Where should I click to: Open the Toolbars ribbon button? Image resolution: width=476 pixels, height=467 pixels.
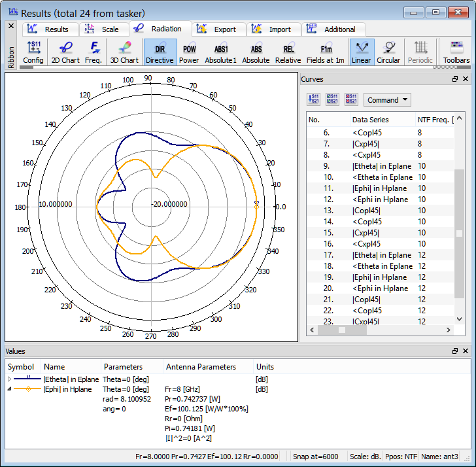[x=456, y=52]
